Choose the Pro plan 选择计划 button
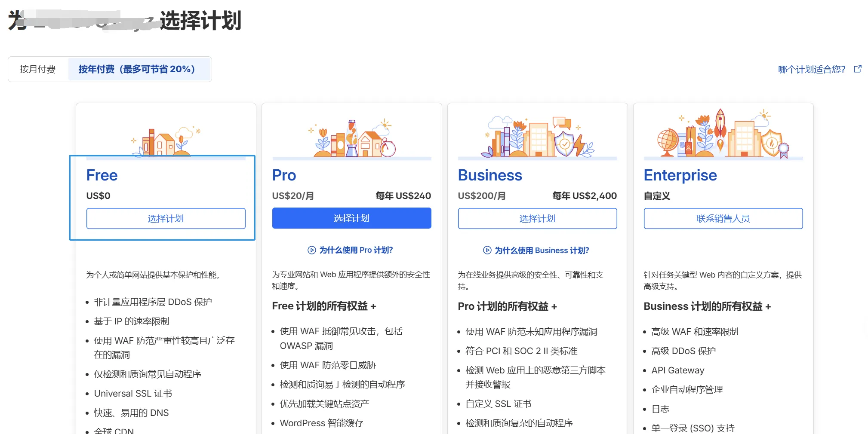Screen dimensions: 868x434 click(351, 218)
